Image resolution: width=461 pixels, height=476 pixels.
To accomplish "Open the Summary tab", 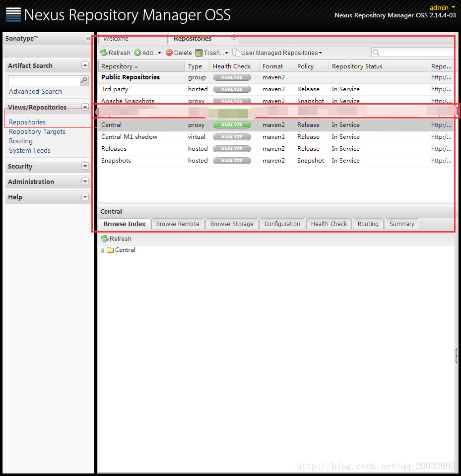I will 402,224.
